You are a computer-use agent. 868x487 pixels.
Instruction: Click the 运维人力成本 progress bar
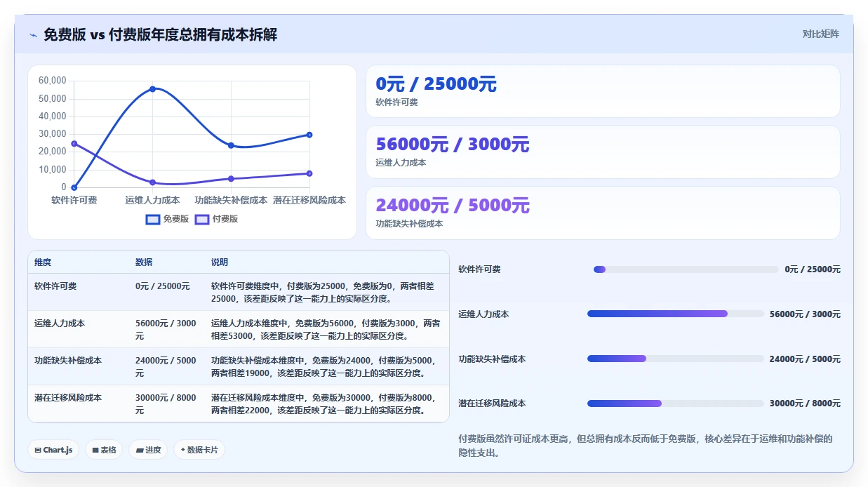675,314
